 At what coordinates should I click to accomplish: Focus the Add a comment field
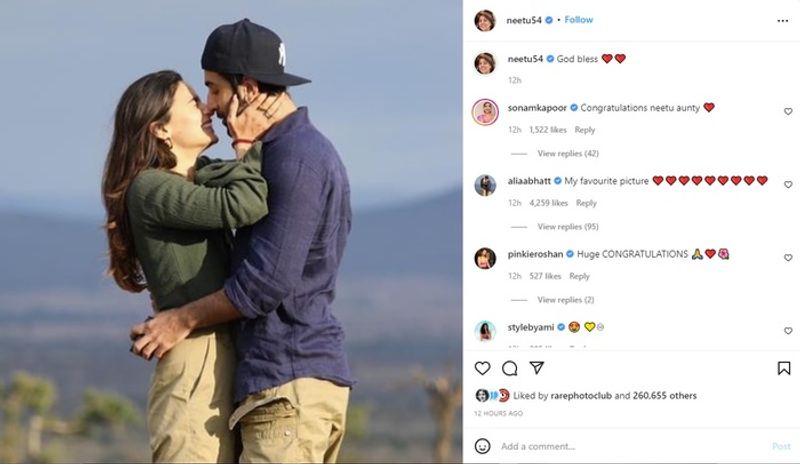(x=633, y=446)
